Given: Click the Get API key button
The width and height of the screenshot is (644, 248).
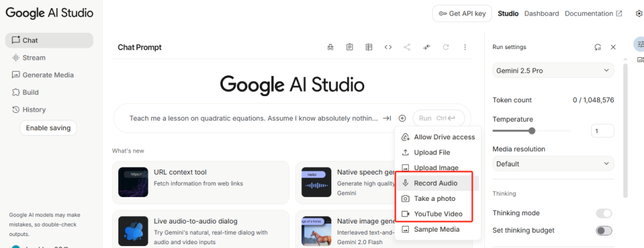Looking at the screenshot, I should point(462,14).
